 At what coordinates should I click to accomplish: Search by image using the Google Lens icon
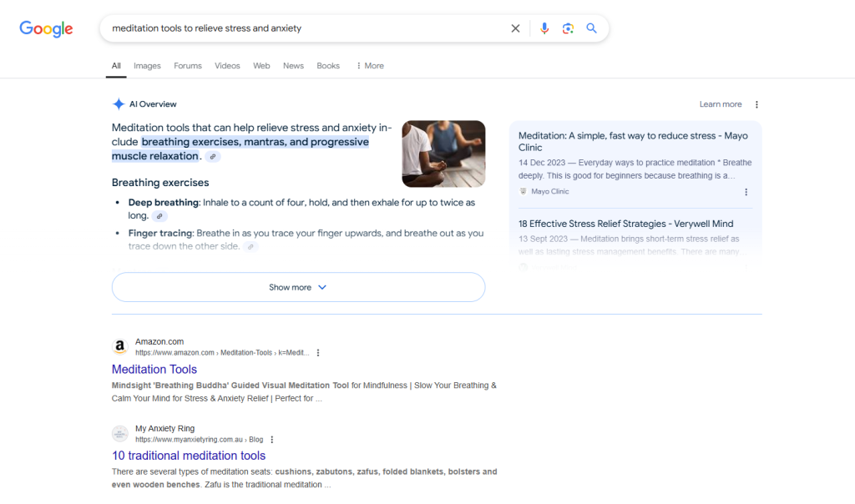(x=569, y=28)
